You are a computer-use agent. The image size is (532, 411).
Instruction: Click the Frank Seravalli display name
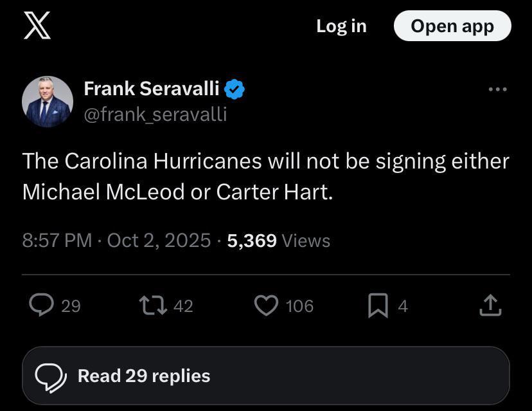pos(152,89)
